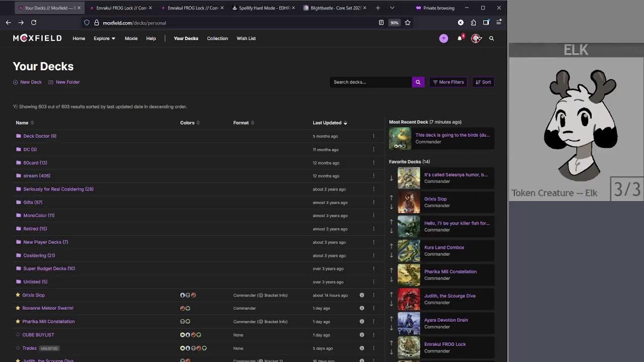Open row options for Grixis Slop deck
Viewport: 644px width, 362px height.
(x=373, y=295)
